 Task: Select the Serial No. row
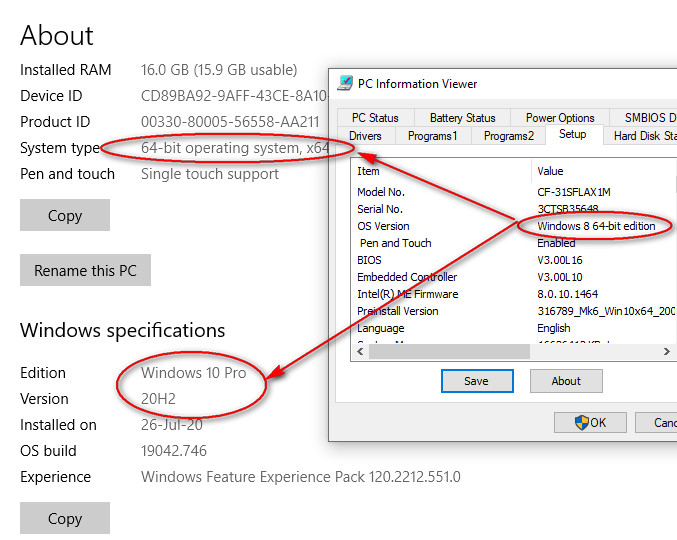514,209
